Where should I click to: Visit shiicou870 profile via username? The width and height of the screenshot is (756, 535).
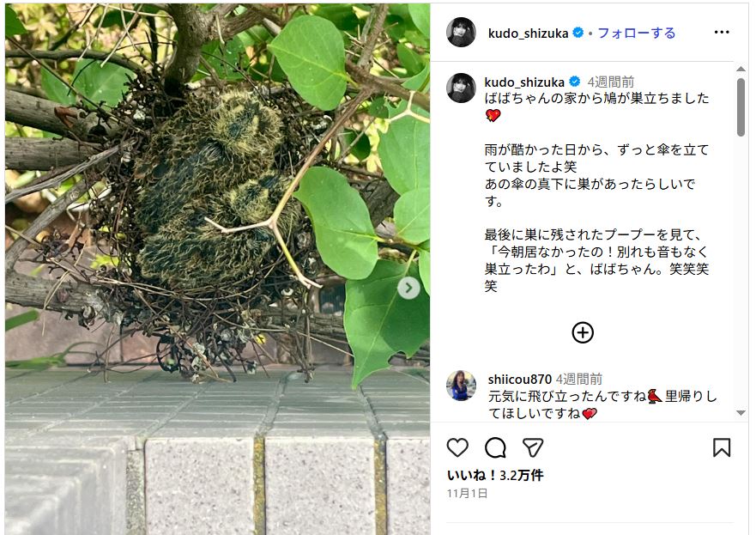click(519, 380)
